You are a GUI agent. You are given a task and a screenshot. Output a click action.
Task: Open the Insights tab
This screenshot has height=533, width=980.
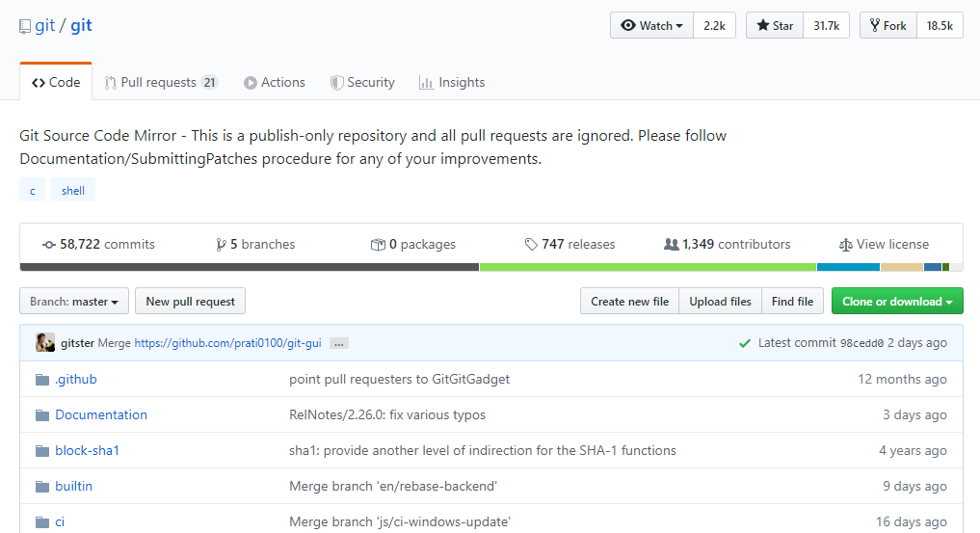(x=452, y=83)
